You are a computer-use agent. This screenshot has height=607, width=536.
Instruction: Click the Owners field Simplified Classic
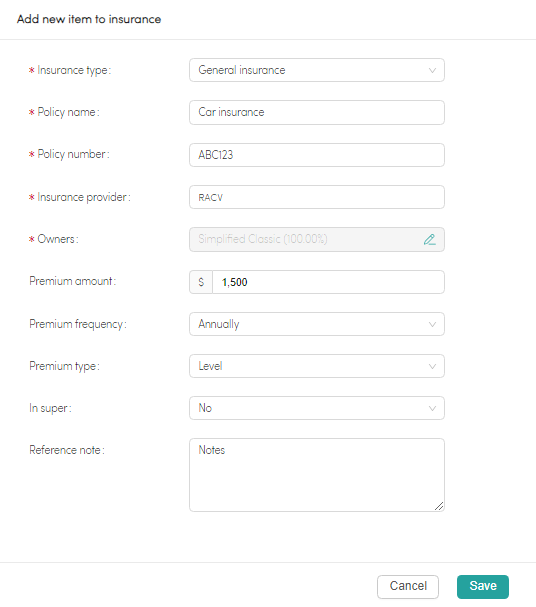point(317,239)
